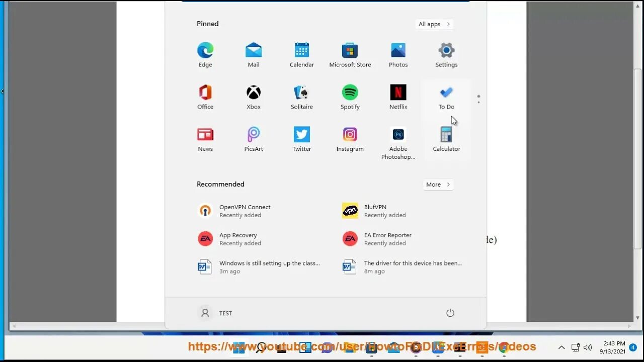Launch the Office app

tap(205, 97)
